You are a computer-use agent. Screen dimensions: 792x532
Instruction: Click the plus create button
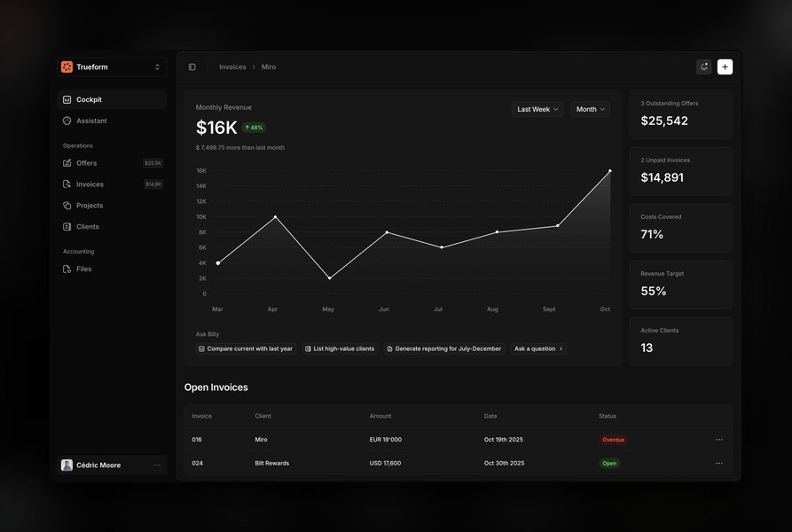(x=725, y=66)
